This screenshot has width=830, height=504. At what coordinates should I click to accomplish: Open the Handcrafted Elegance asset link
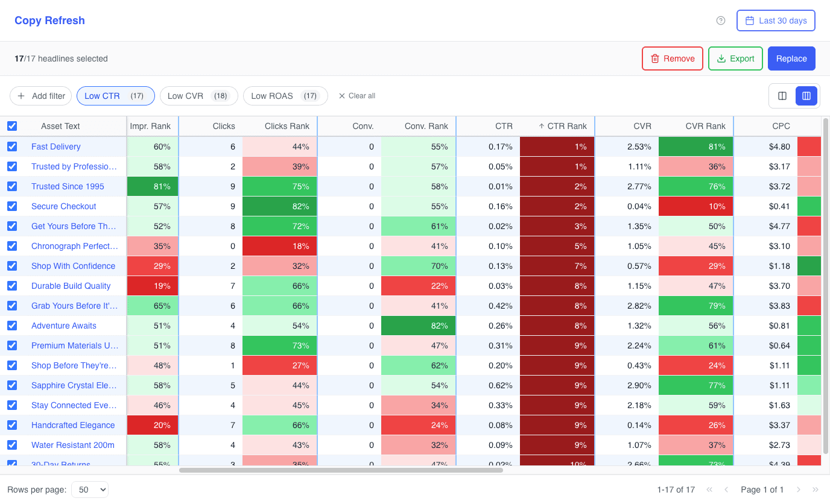click(73, 425)
